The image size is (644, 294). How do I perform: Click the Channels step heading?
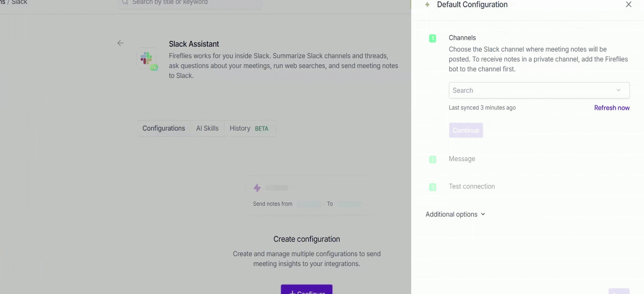462,38
